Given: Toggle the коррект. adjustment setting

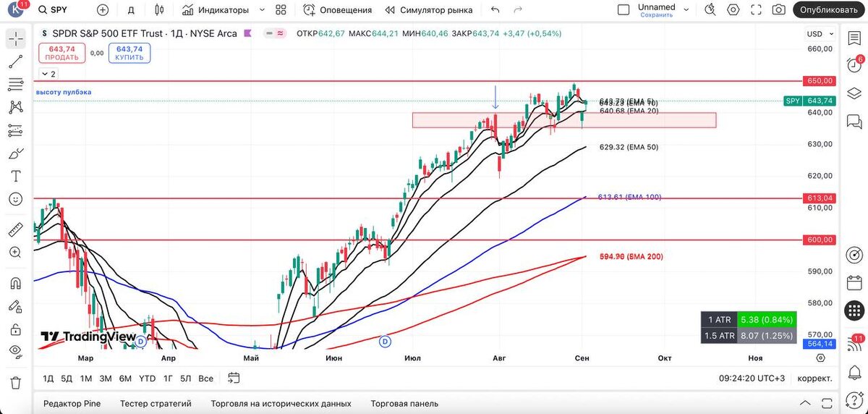Looking at the screenshot, I should click(814, 378).
